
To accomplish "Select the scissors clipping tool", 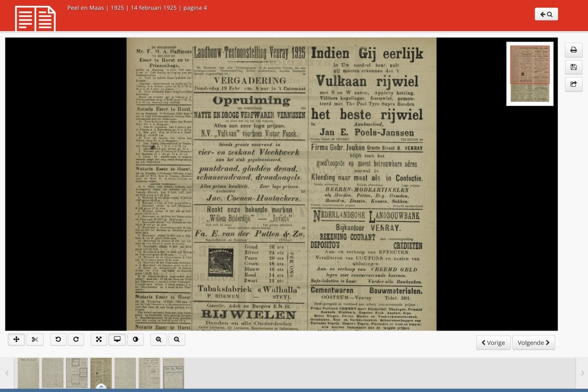I will (x=34, y=340).
